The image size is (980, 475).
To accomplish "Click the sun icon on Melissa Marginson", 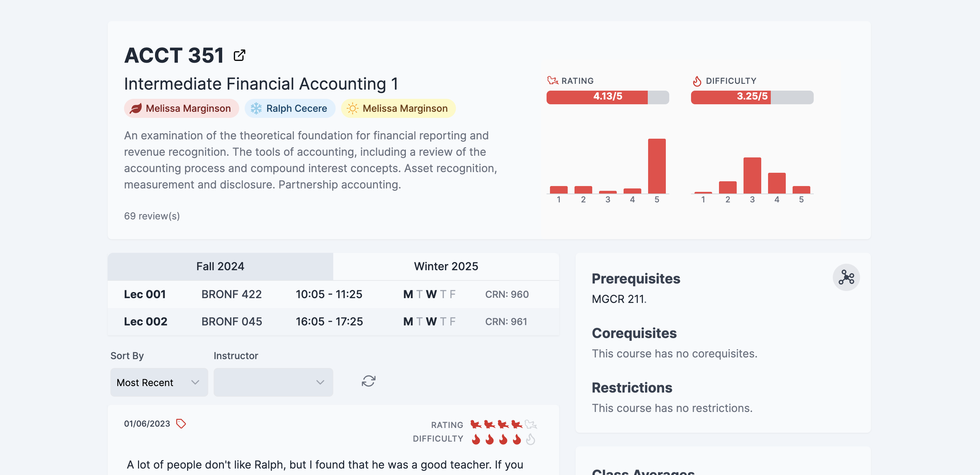I will click(x=352, y=109).
